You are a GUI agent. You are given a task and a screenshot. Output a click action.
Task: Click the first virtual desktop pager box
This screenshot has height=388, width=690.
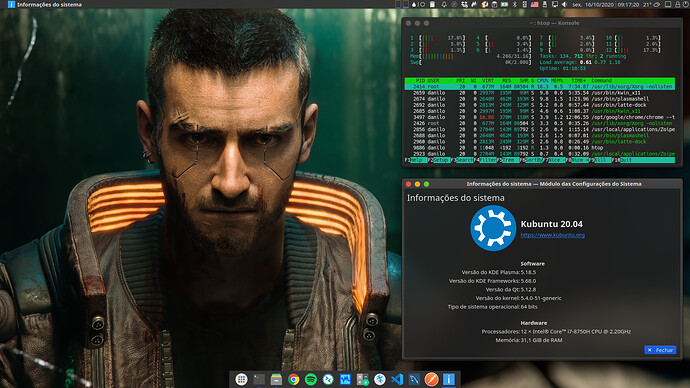pos(397,4)
